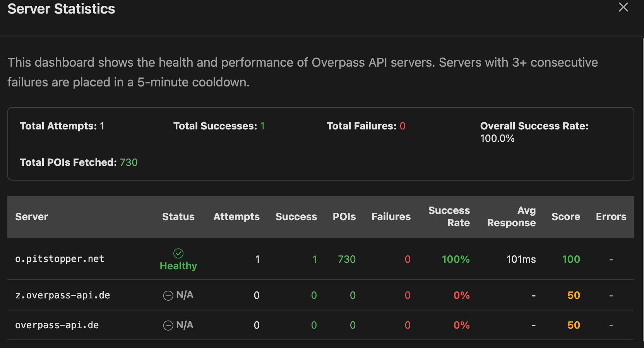
Task: Click the score 50 in overpass-api.de row
Action: [x=574, y=325]
